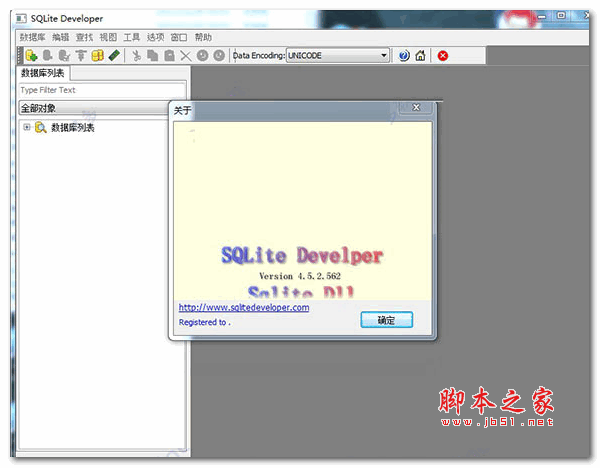Maximize the SQLite Developer window
Image resolution: width=600 pixels, height=468 pixels.
(561, 16)
